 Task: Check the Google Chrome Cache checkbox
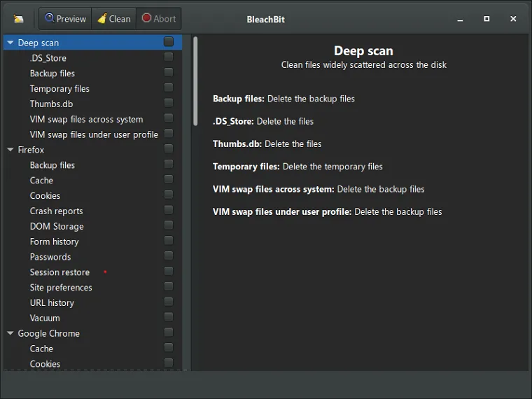[x=169, y=347]
